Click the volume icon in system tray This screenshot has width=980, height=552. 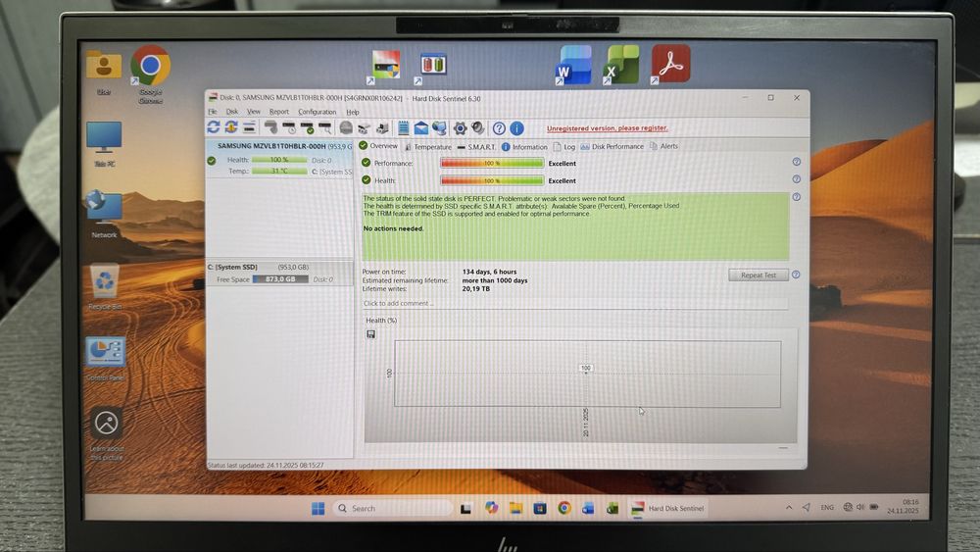860,507
